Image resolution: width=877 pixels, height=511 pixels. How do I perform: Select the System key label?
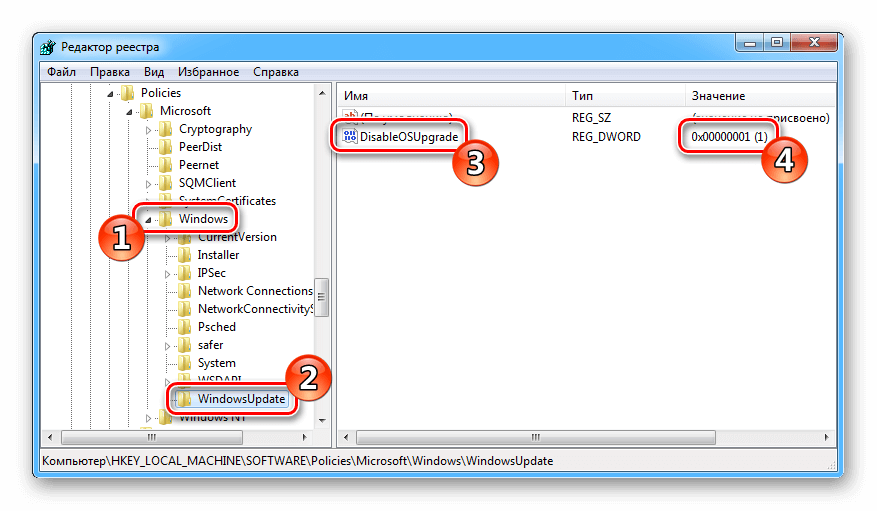pyautogui.click(x=216, y=363)
